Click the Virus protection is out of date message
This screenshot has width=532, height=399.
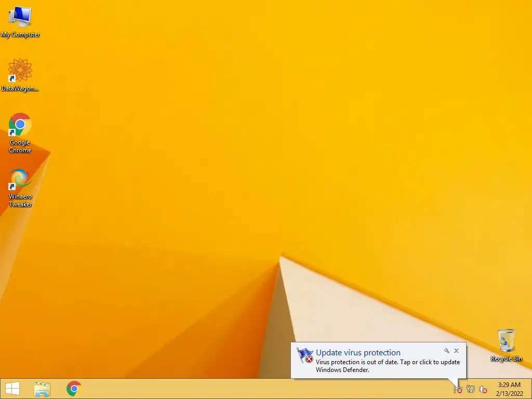388,366
